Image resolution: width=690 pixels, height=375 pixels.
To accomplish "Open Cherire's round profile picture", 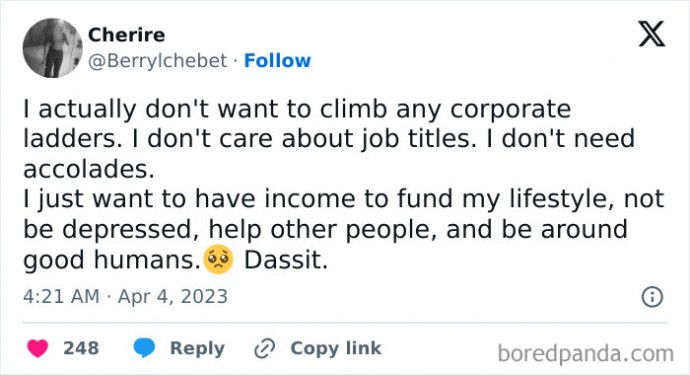I will (53, 48).
